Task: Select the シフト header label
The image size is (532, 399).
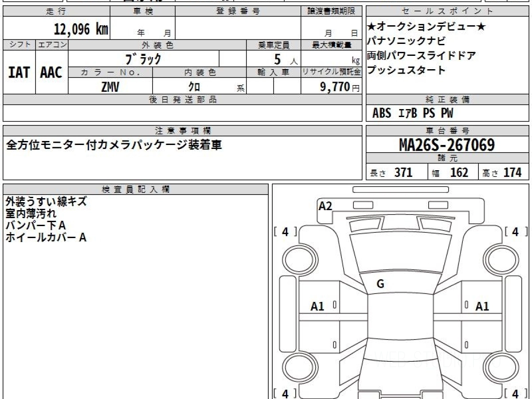Action: tap(19, 45)
